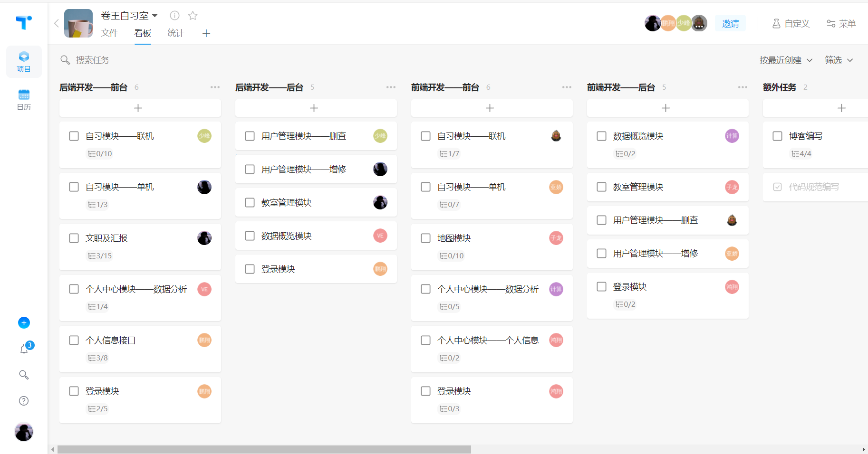Open the sidebar global search icon
The width and height of the screenshot is (868, 454).
tap(24, 375)
